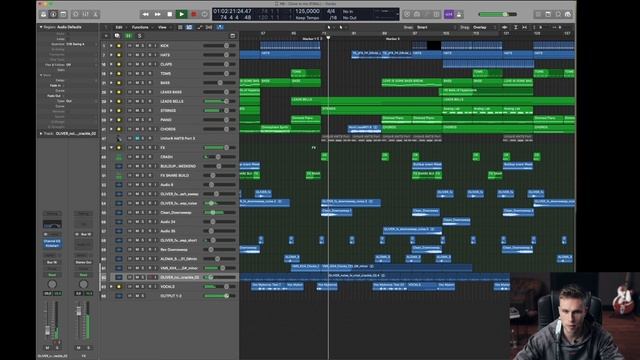The height and width of the screenshot is (360, 640).
Task: Click the add track plus button
Action: (x=106, y=36)
